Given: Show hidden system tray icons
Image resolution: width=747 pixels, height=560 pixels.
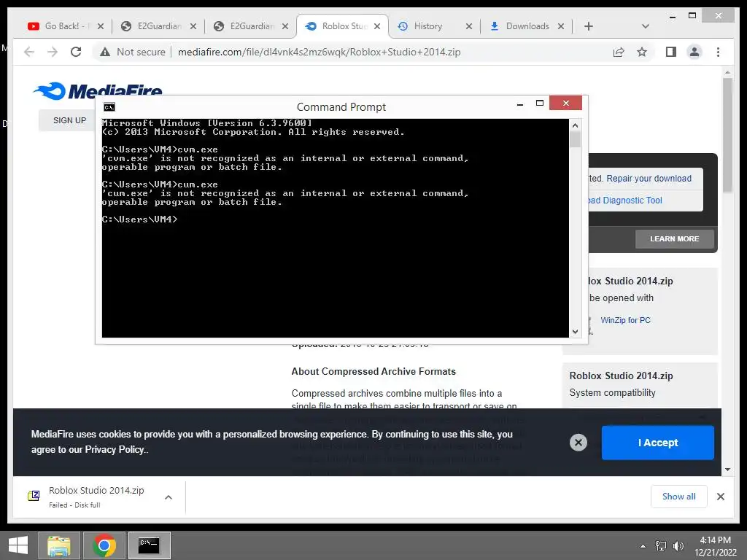Looking at the screenshot, I should coord(643,546).
